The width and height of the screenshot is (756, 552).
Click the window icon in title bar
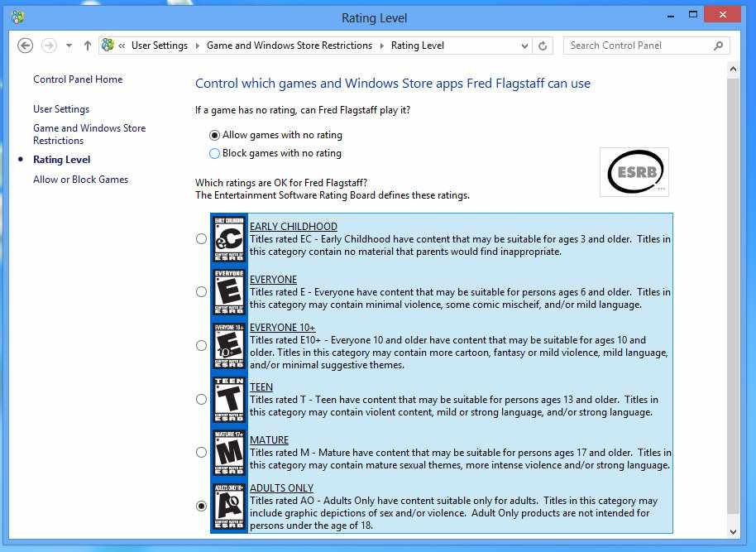(x=18, y=18)
